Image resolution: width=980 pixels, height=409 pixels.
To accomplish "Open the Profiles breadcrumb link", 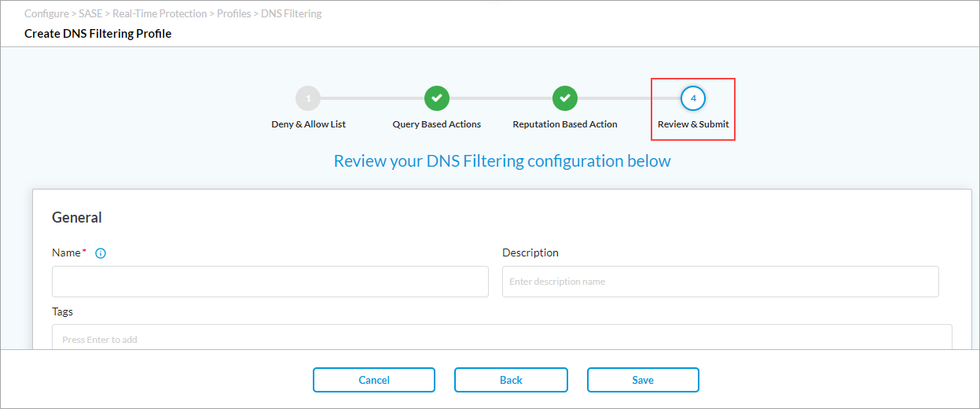I will (x=234, y=14).
